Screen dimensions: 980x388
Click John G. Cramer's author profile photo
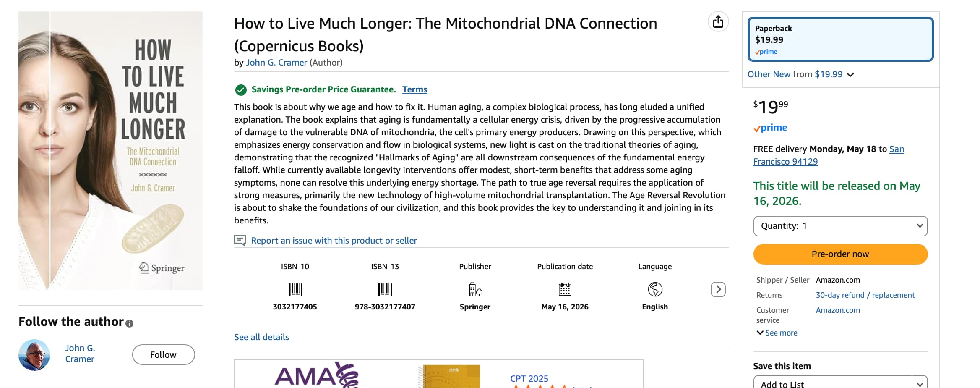coord(34,355)
